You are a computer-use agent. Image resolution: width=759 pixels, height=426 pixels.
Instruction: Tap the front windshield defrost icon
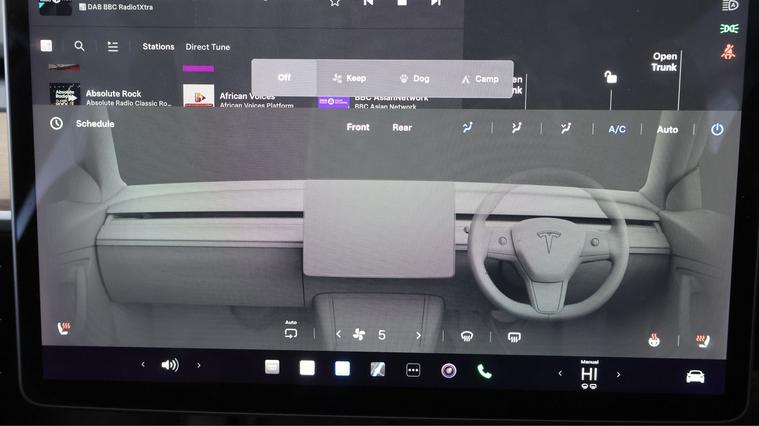[x=466, y=337]
